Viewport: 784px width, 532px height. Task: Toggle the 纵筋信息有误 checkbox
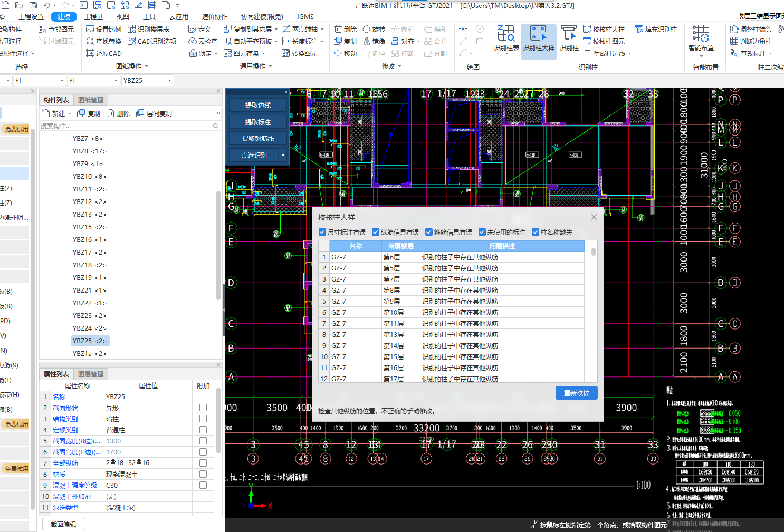pyautogui.click(x=376, y=232)
